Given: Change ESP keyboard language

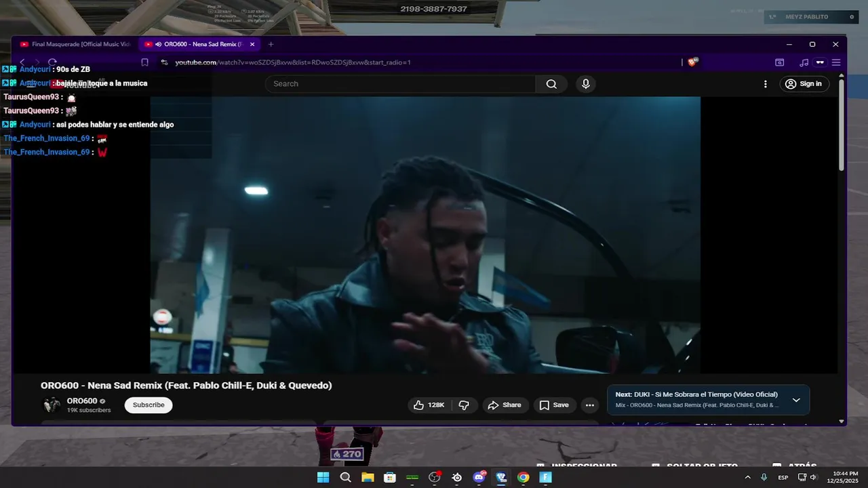Looking at the screenshot, I should pyautogui.click(x=783, y=477).
